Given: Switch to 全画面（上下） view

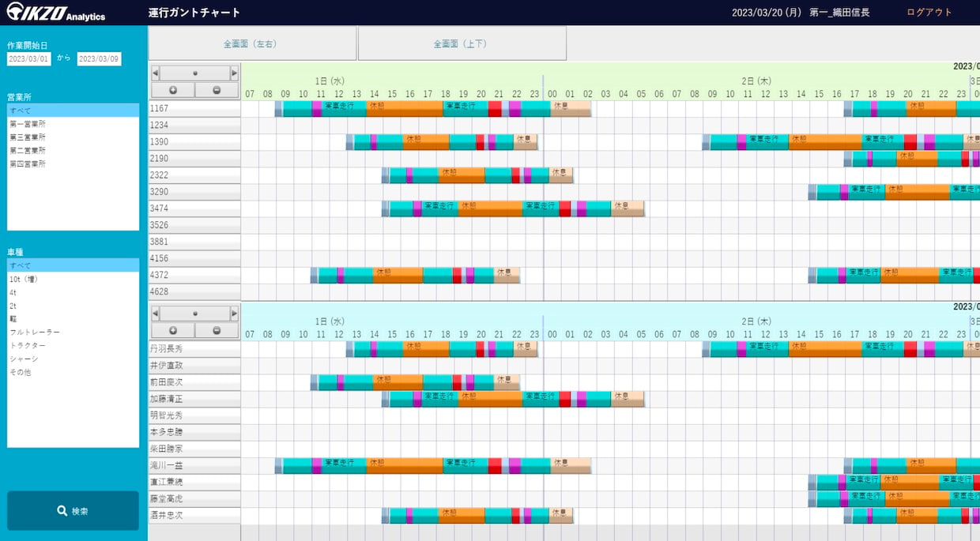Looking at the screenshot, I should pos(462,44).
